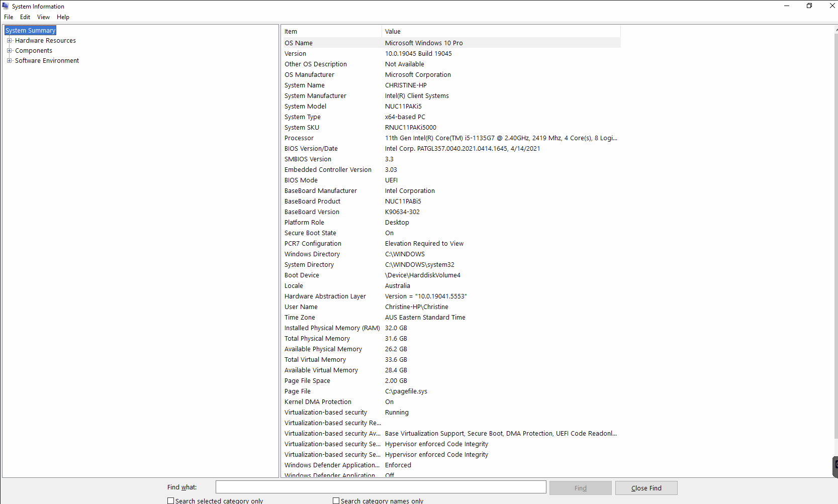Select the Total Virtual Memory row

(x=451, y=360)
